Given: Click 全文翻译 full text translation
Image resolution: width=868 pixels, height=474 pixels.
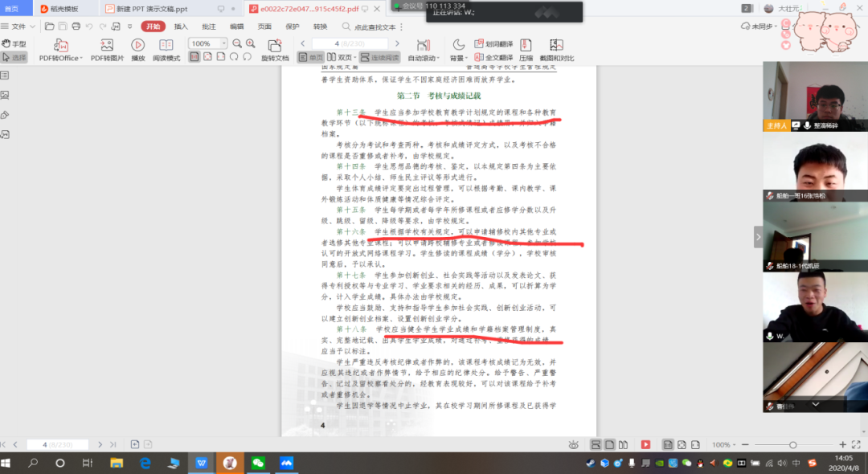Looking at the screenshot, I should coord(493,58).
